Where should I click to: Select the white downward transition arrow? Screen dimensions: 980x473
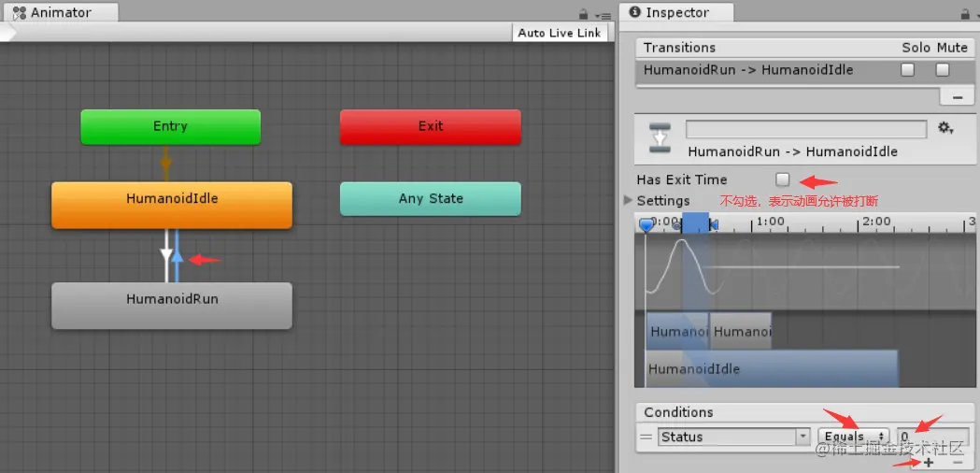[x=166, y=256]
